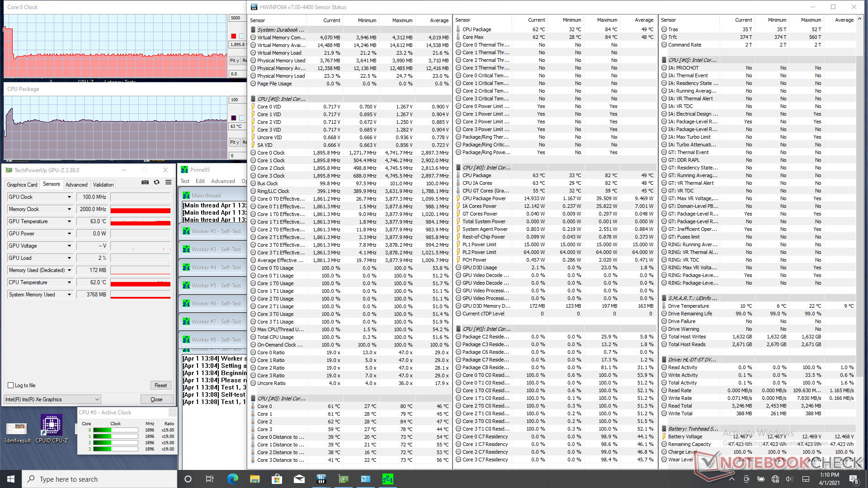Image resolution: width=868 pixels, height=488 pixels.
Task: Toggle the checkbox beside the purple CPU Package swatch
Action: [x=242, y=118]
